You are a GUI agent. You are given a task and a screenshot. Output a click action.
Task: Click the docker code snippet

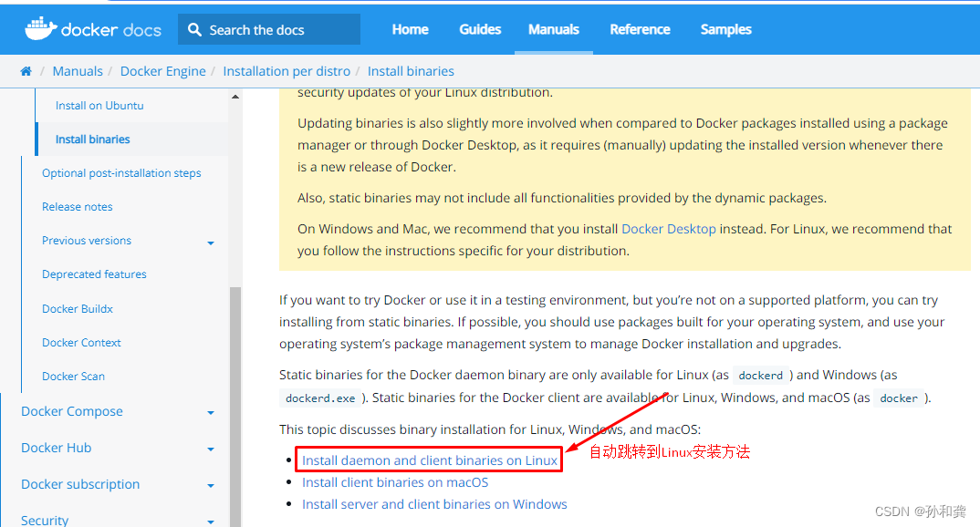pos(899,398)
